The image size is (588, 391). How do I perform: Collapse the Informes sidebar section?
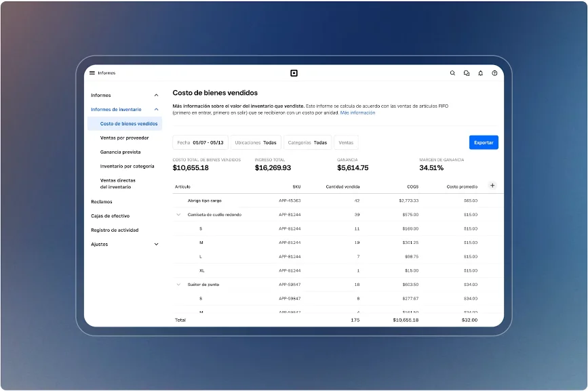click(157, 96)
